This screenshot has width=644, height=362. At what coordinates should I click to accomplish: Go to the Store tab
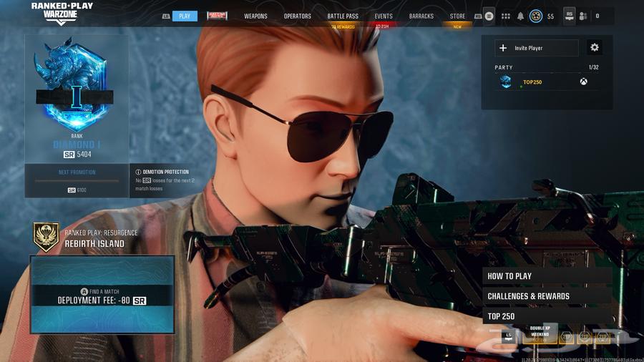pyautogui.click(x=457, y=16)
